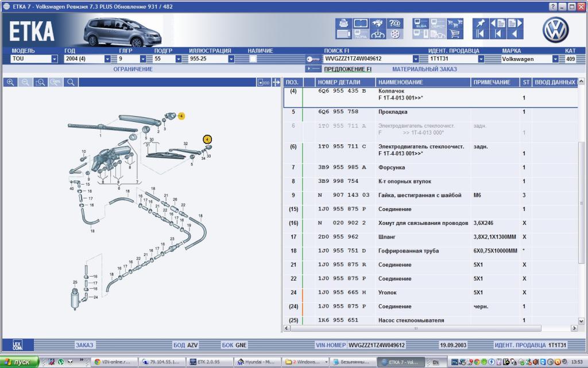This screenshot has height=368, width=588.
Task: Click the move arrows icon above illustration
Action: (276, 82)
